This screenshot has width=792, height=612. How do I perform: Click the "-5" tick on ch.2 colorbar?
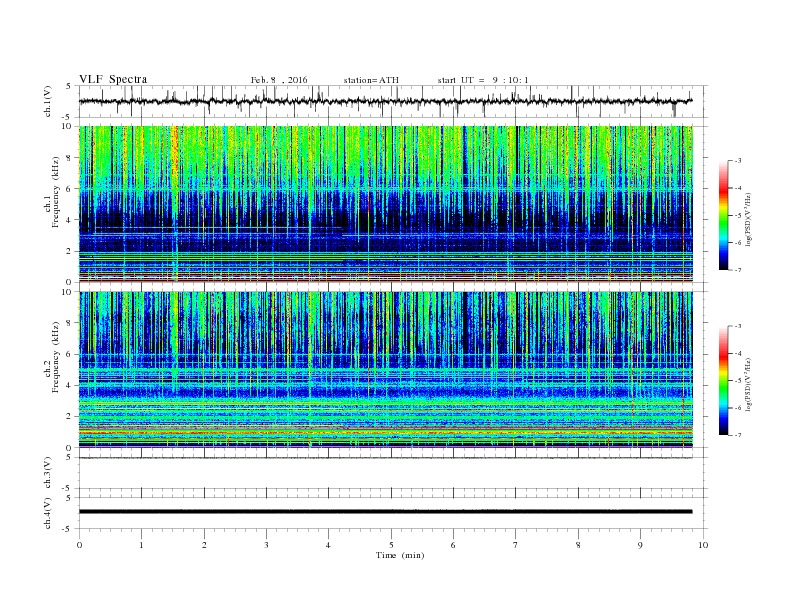point(738,381)
